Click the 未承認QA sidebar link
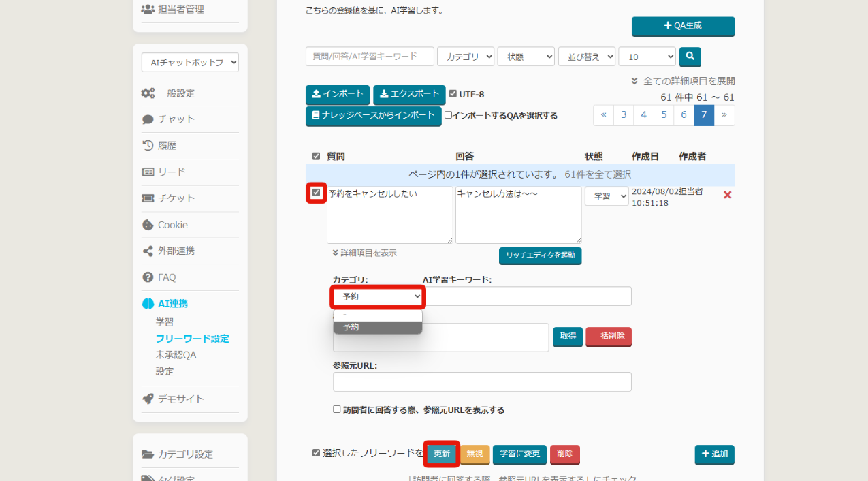Screen dimensions: 868x481 (176, 355)
